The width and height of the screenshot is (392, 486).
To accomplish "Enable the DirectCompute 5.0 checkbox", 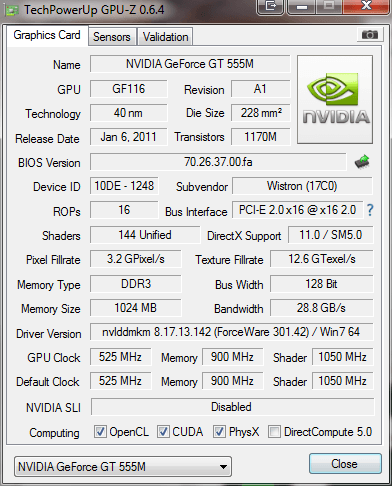I will pyautogui.click(x=274, y=432).
